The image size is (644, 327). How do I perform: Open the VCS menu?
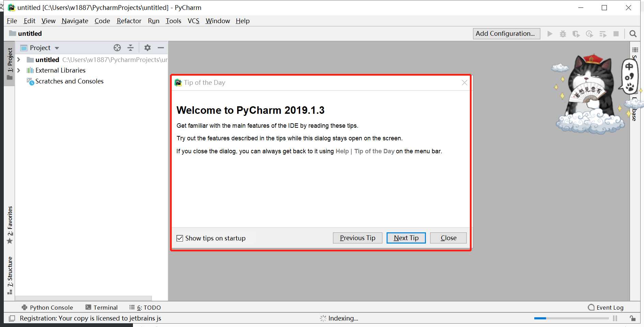194,21
